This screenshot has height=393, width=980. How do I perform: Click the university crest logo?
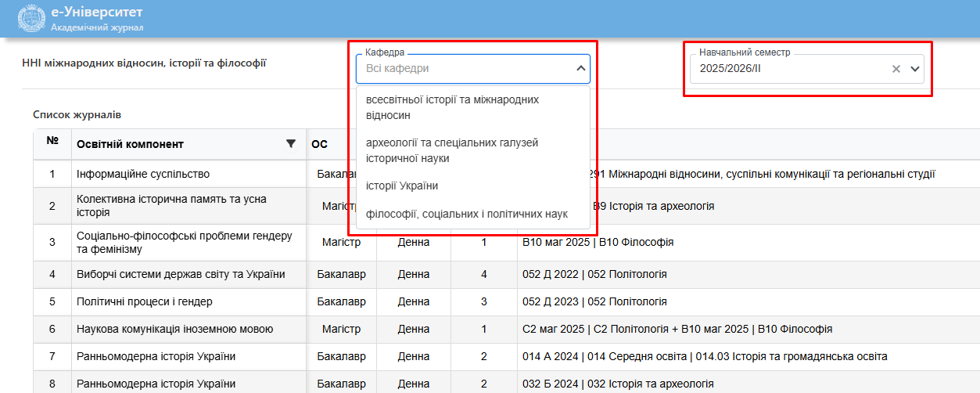31,19
